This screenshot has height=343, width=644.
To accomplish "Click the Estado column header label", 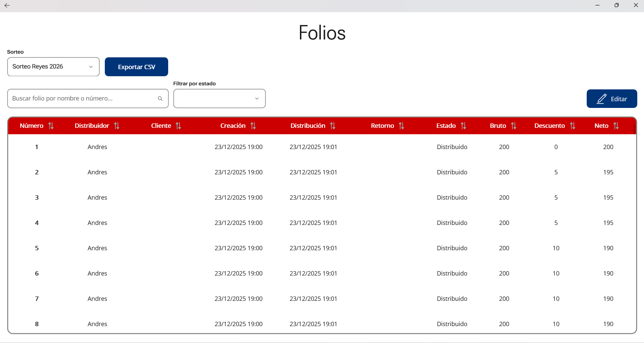I will 446,126.
